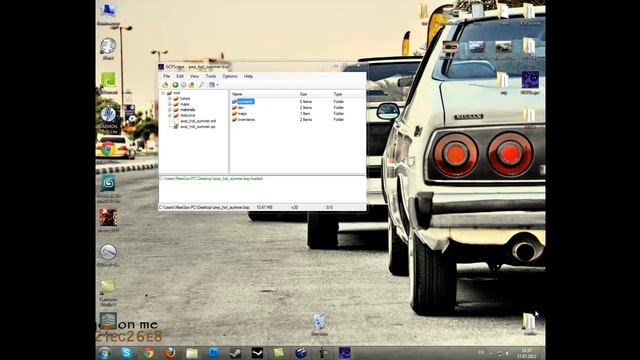Select the lumps folder in the tree
640x360 pixels.
click(185, 99)
